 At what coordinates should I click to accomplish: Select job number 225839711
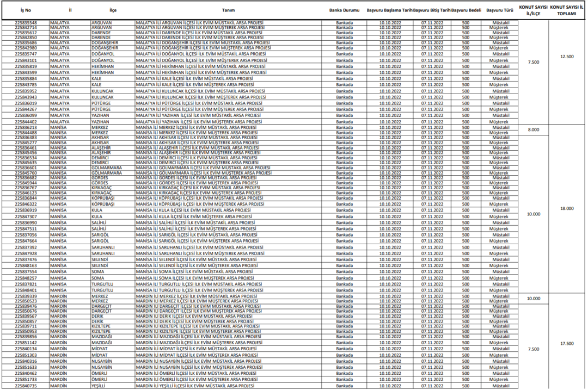(x=26, y=326)
